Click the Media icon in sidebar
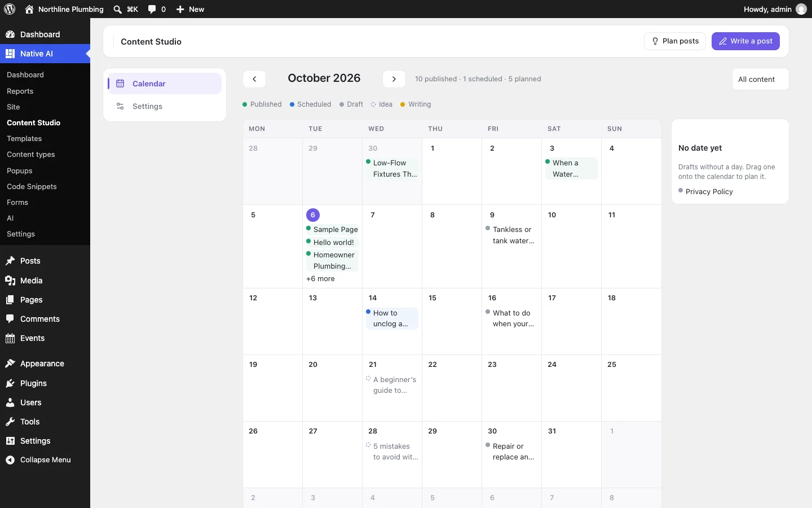 coord(10,281)
